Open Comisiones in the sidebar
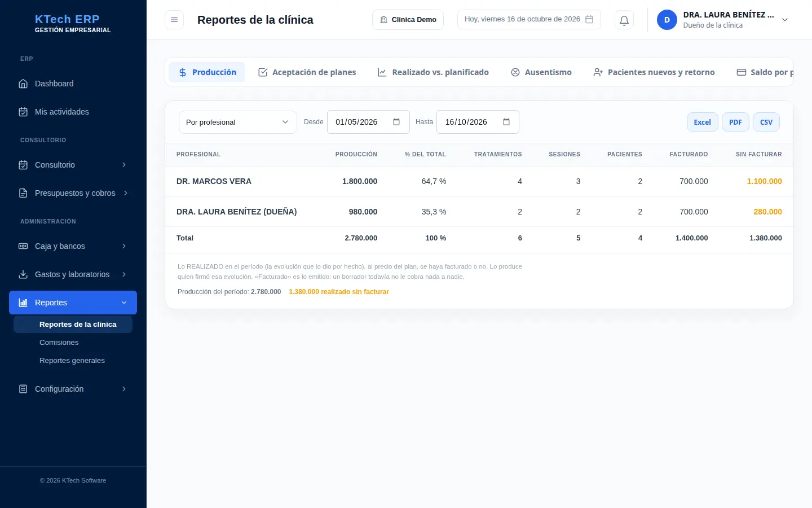Image resolution: width=812 pixels, height=508 pixels. click(x=59, y=343)
